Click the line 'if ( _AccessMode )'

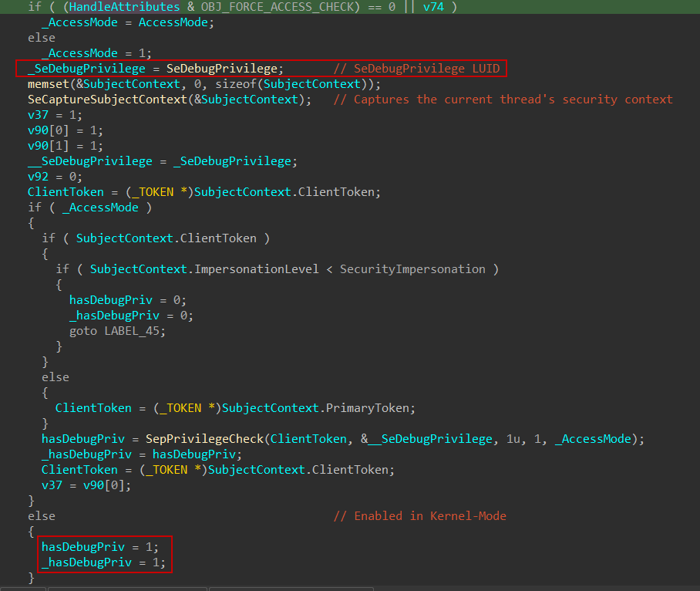click(89, 208)
